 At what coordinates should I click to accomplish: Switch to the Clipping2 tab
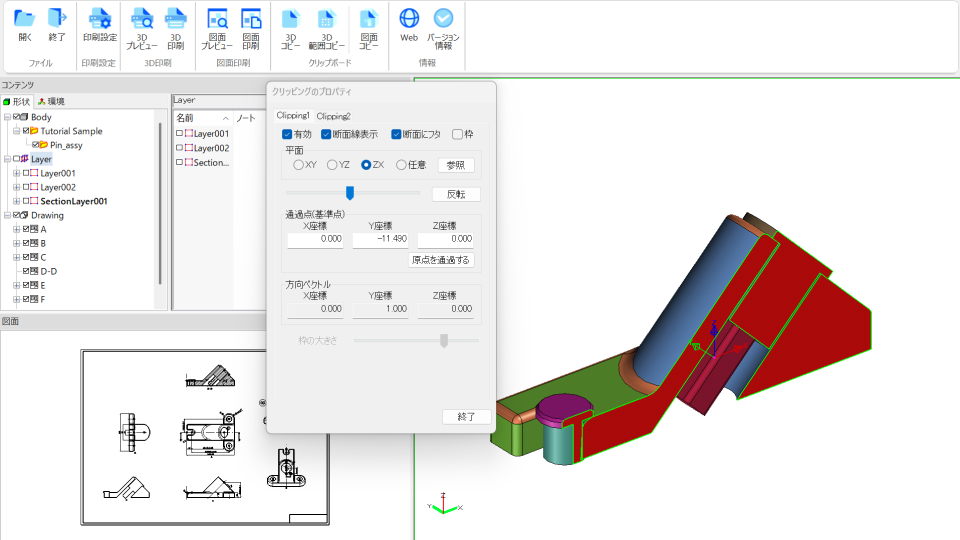(x=333, y=116)
